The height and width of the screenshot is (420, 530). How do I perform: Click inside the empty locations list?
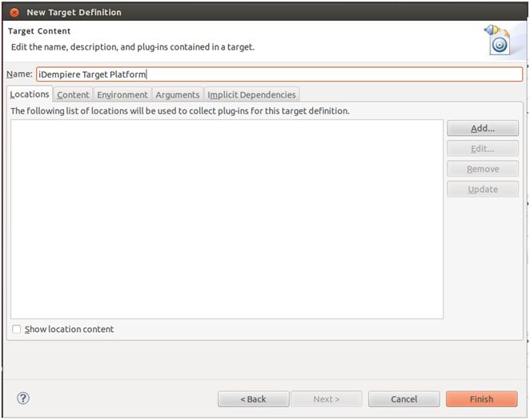pos(227,219)
